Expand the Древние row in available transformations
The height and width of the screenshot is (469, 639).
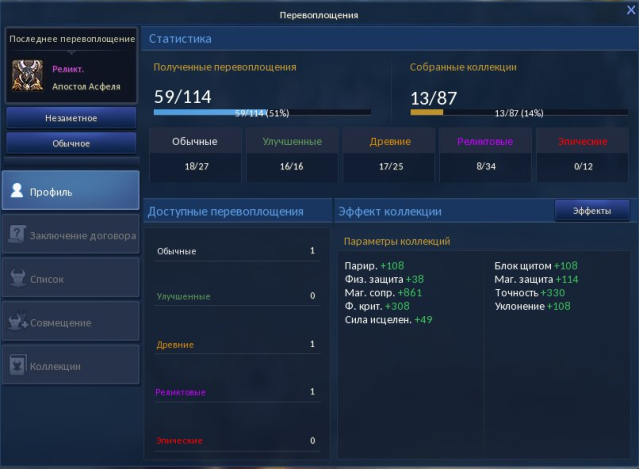click(x=236, y=345)
